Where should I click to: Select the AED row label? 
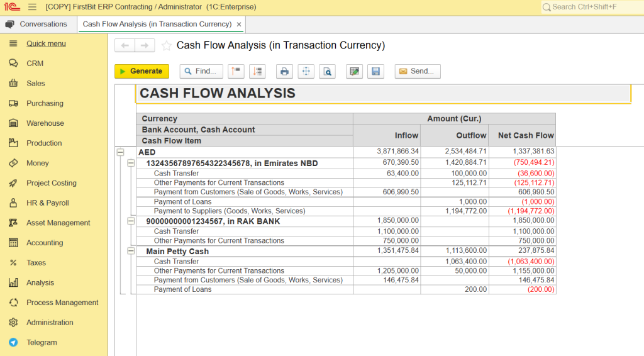147,152
